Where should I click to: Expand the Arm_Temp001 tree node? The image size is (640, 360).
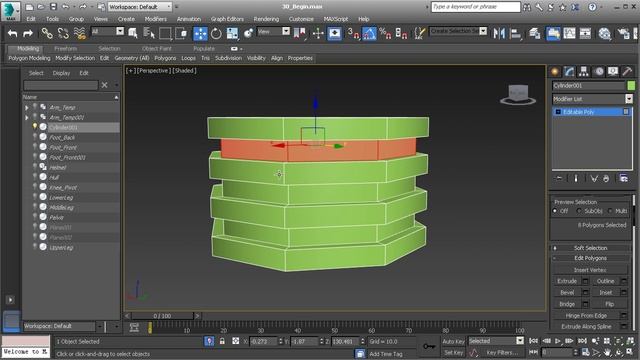(x=27, y=118)
